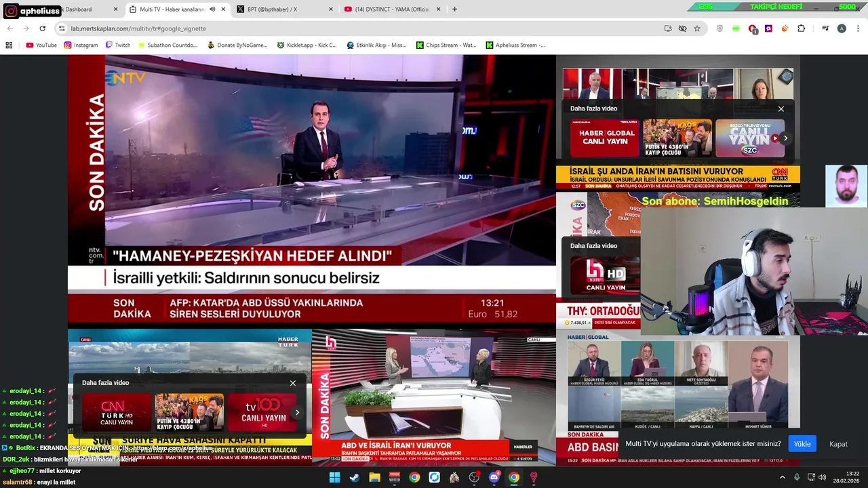
Task: Go back using the browser back arrow
Action: [x=9, y=28]
